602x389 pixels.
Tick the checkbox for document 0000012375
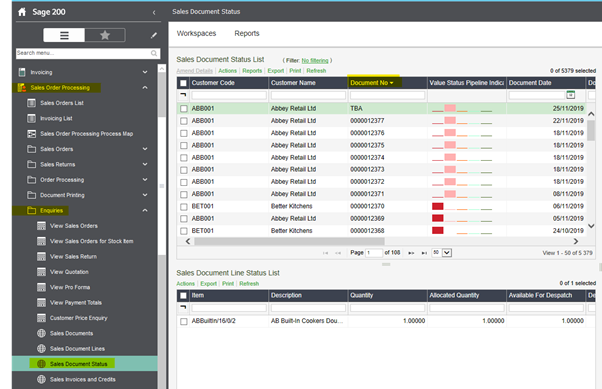pyautogui.click(x=184, y=146)
